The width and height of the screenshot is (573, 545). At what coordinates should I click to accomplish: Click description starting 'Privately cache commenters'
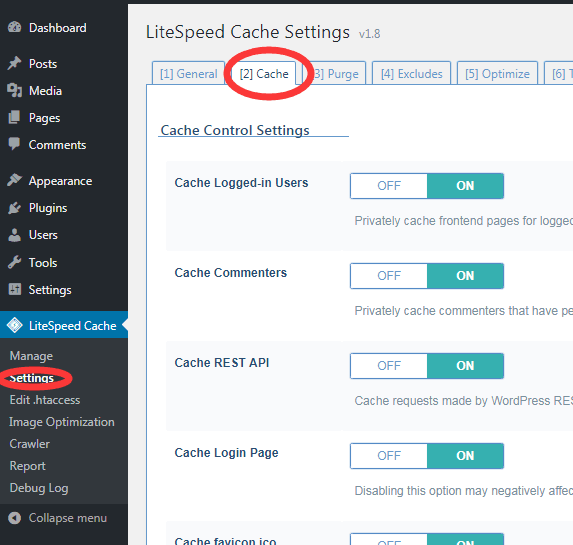(x=464, y=311)
